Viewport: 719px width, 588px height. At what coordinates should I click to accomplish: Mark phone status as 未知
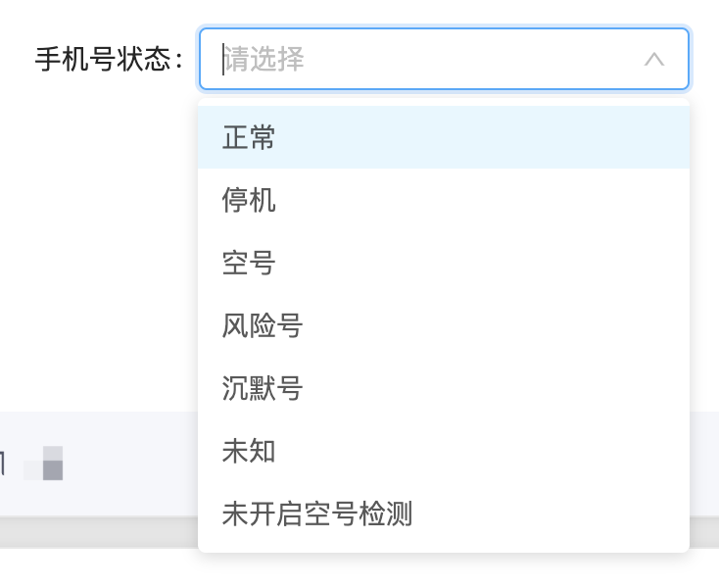pos(444,451)
